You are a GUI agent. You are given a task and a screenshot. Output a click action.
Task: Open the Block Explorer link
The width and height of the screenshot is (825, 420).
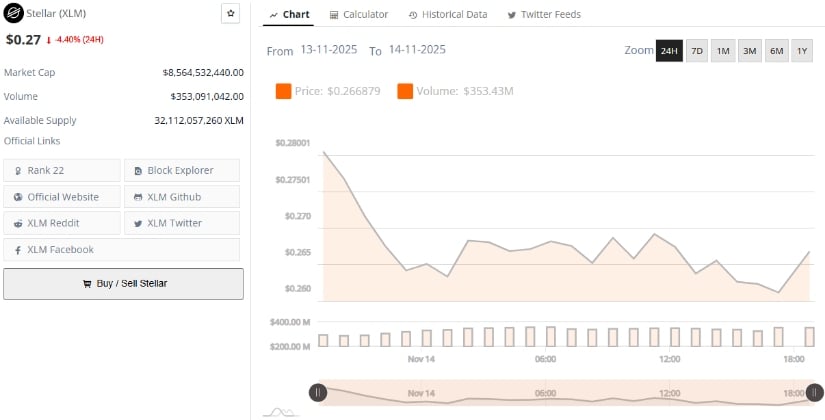click(x=182, y=170)
